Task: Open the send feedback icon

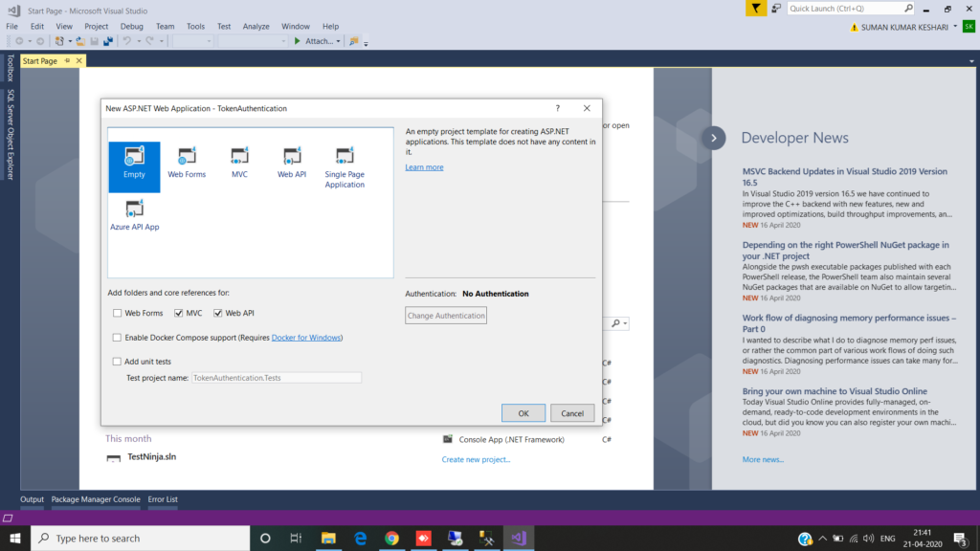Action: click(775, 8)
